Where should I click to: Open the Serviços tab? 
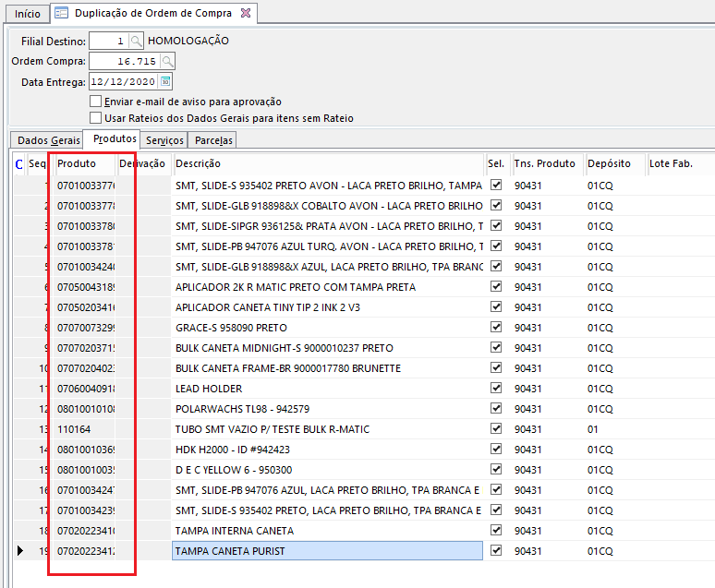coord(164,140)
